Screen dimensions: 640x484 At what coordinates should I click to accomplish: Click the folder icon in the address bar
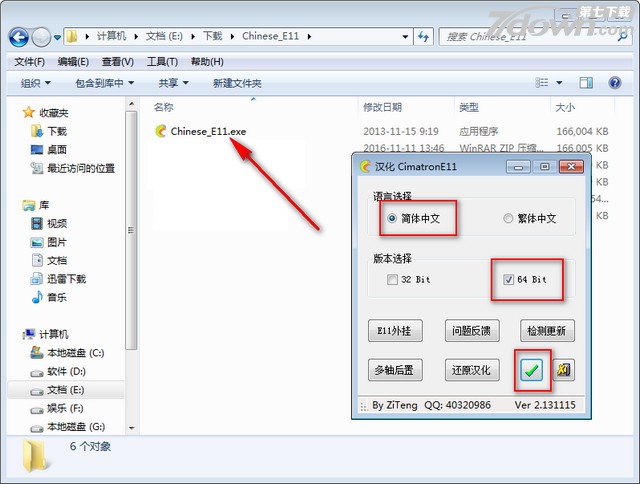click(x=72, y=36)
